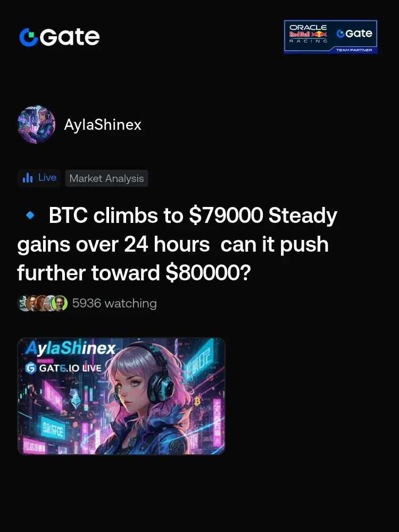
Task: Open AylaShinex's round profile avatar
Action: (x=36, y=124)
